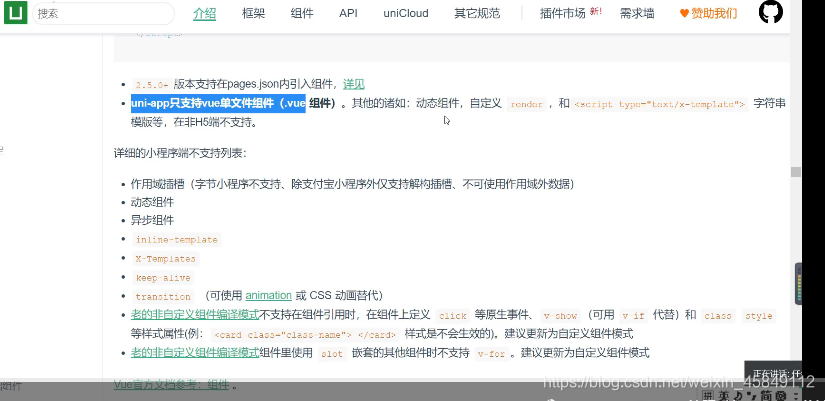Open the 其它规范 menu item
The width and height of the screenshot is (825, 401).
point(477,14)
